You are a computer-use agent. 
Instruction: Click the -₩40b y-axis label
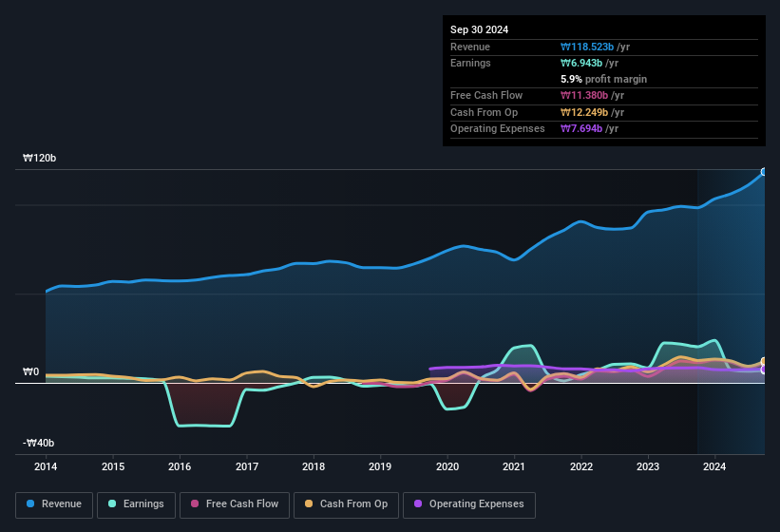pyautogui.click(x=39, y=444)
